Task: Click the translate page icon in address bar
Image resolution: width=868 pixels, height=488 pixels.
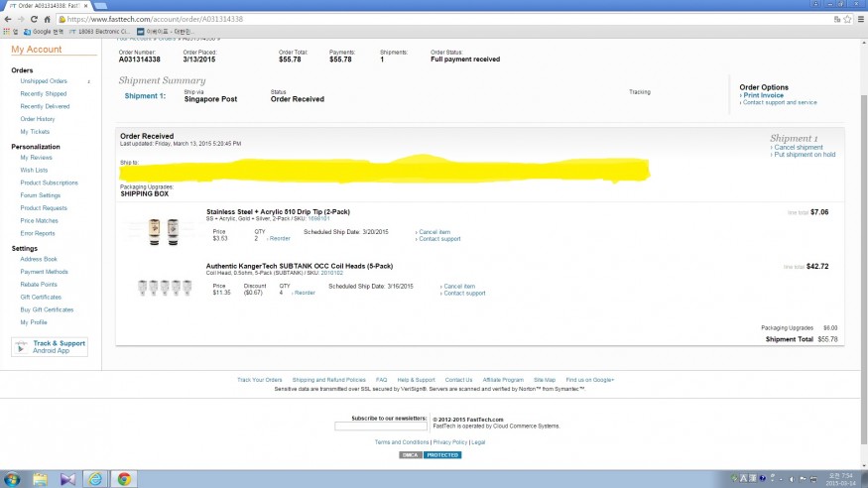Action: (x=837, y=19)
